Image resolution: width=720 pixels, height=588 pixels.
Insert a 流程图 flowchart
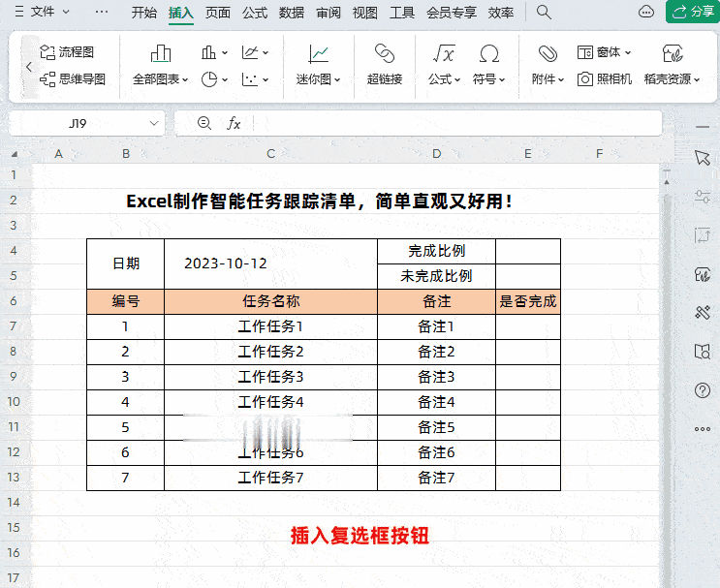click(67, 52)
